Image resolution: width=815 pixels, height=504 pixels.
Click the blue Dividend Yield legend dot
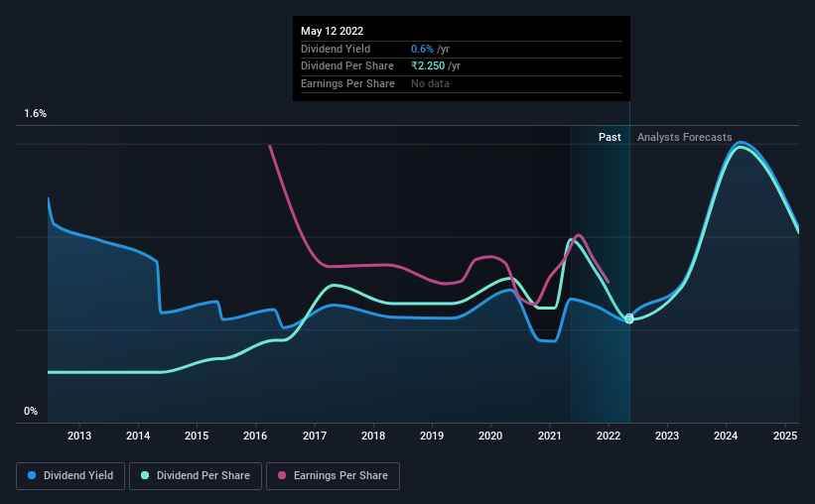(32, 475)
